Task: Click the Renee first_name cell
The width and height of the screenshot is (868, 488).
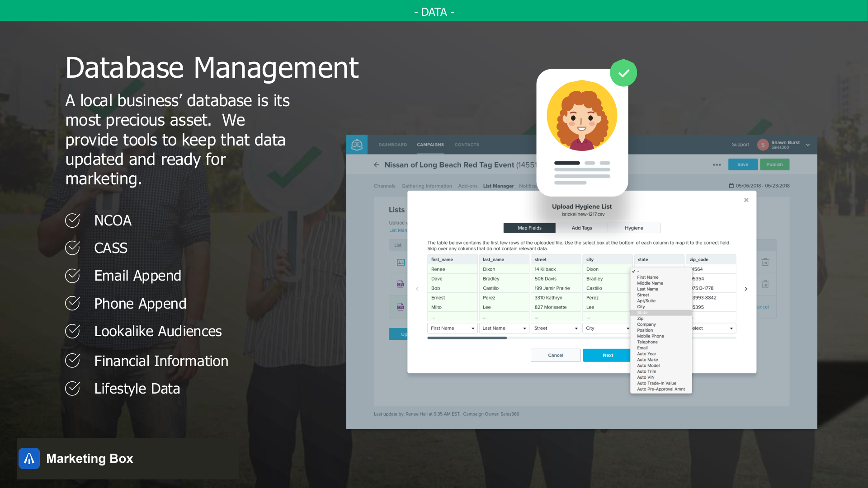Action: pyautogui.click(x=452, y=269)
